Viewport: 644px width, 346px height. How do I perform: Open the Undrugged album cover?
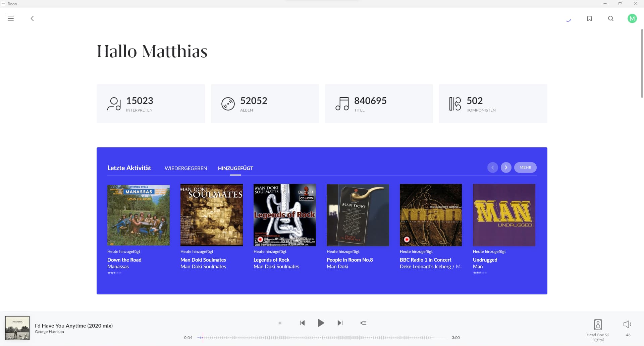coord(504,215)
